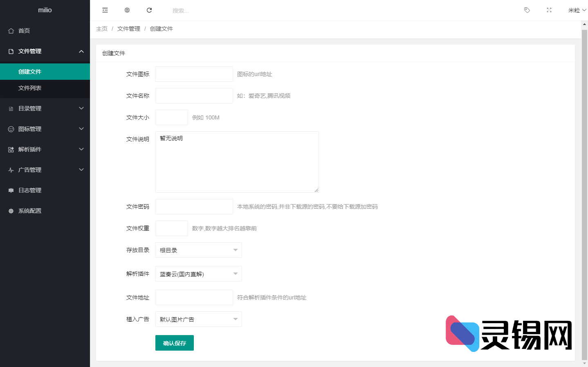This screenshot has height=367, width=588.
Task: Click the globe language icon
Action: point(127,10)
